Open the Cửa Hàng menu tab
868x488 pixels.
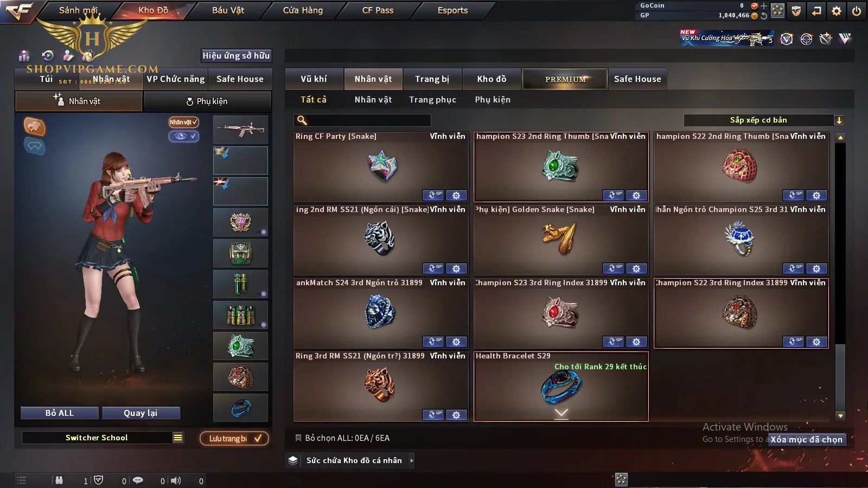303,10
